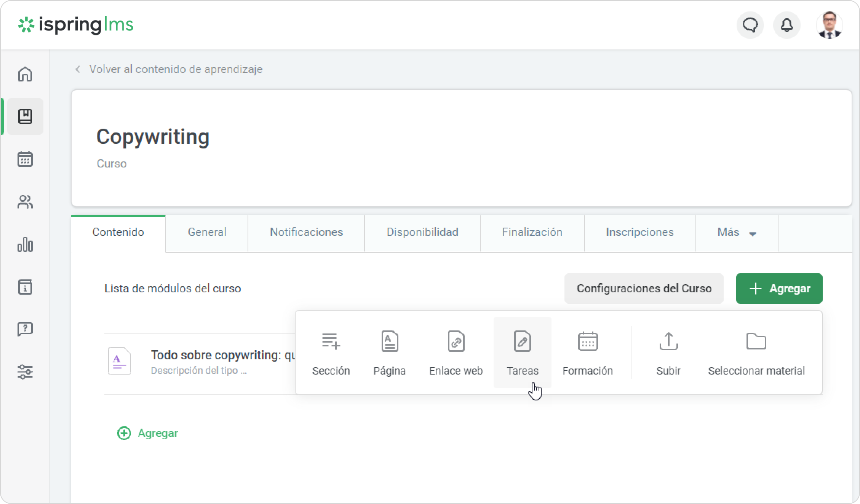Select Enlace web option
The image size is (860, 504).
(456, 352)
